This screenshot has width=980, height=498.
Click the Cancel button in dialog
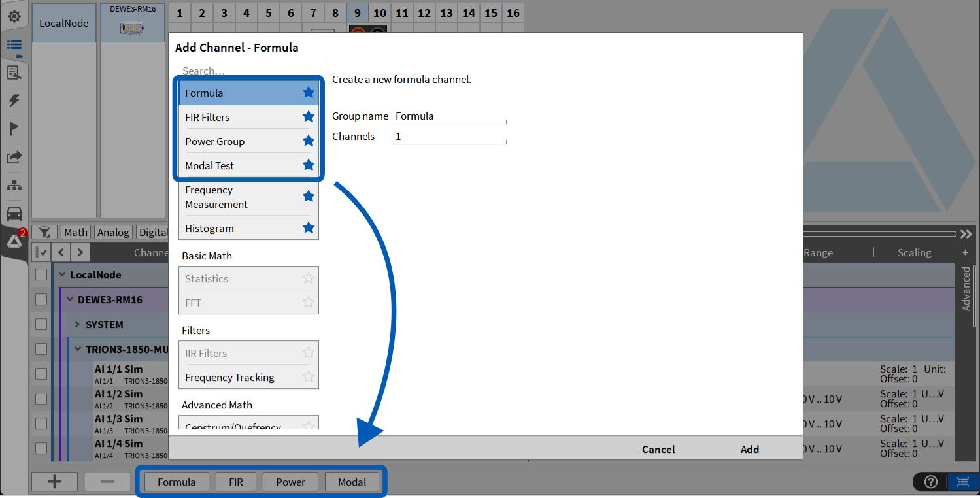[658, 449]
